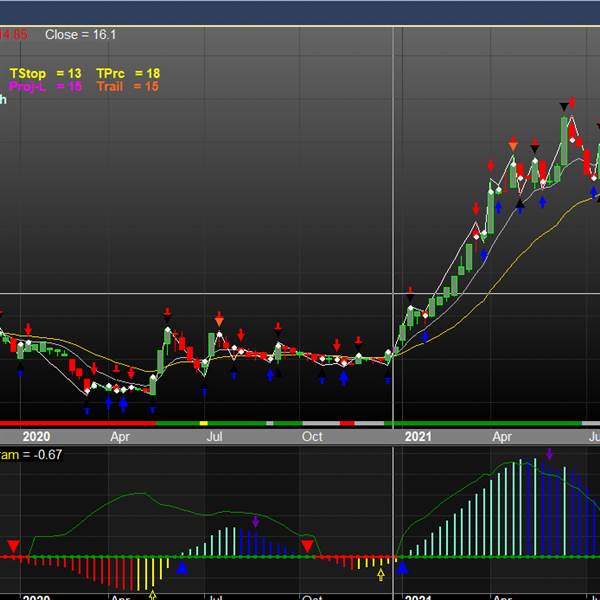Screen dimensions: 600x600
Task: Click the black down triangle above the chart peak
Action: click(x=564, y=107)
